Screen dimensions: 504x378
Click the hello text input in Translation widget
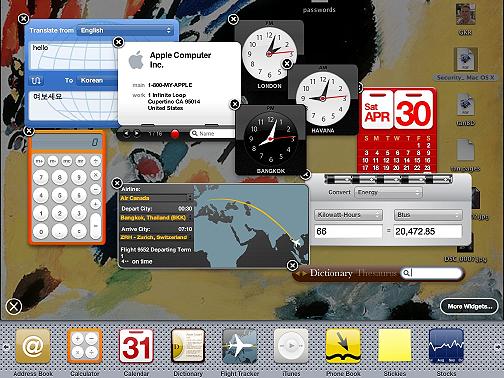coord(73,55)
